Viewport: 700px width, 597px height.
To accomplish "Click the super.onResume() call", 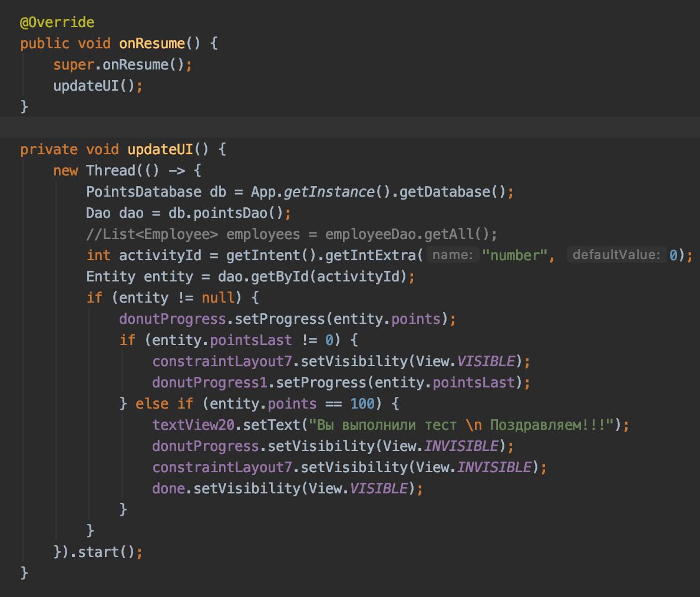I will (123, 65).
